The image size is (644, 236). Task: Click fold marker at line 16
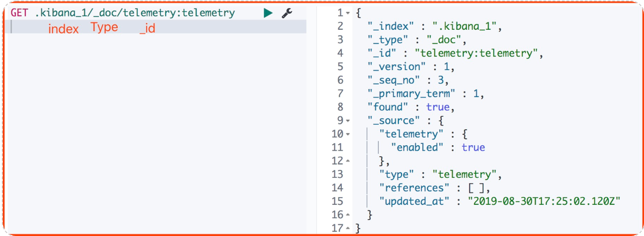pyautogui.click(x=348, y=215)
